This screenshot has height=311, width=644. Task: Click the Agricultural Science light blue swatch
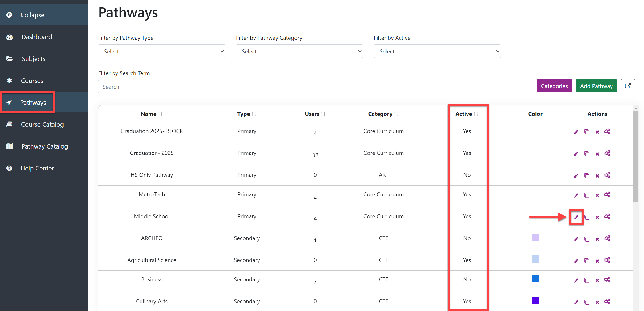coord(535,259)
